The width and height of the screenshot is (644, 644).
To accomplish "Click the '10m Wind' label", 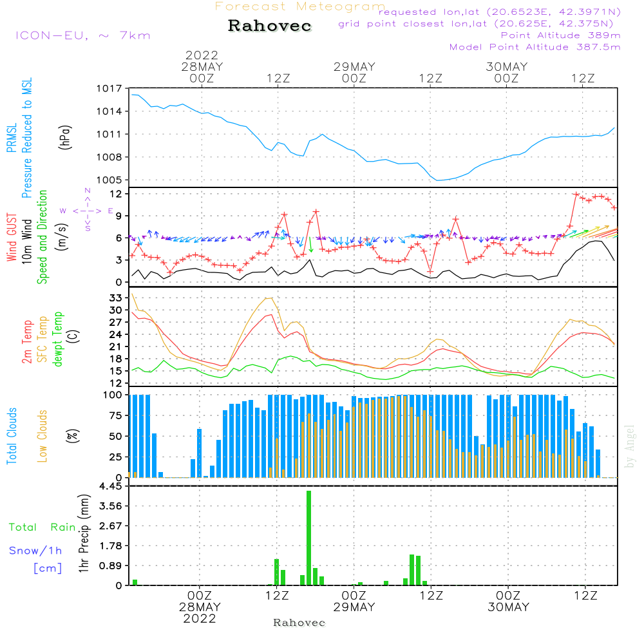I will (26, 241).
